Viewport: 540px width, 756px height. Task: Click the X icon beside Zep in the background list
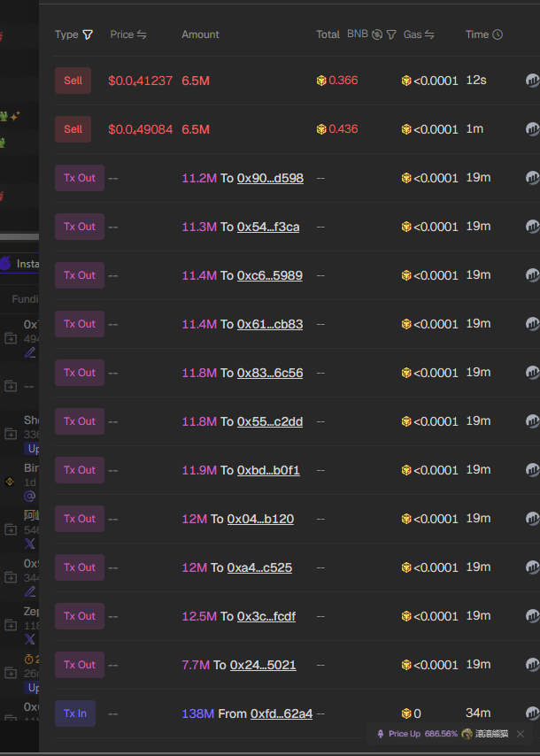pyautogui.click(x=29, y=639)
